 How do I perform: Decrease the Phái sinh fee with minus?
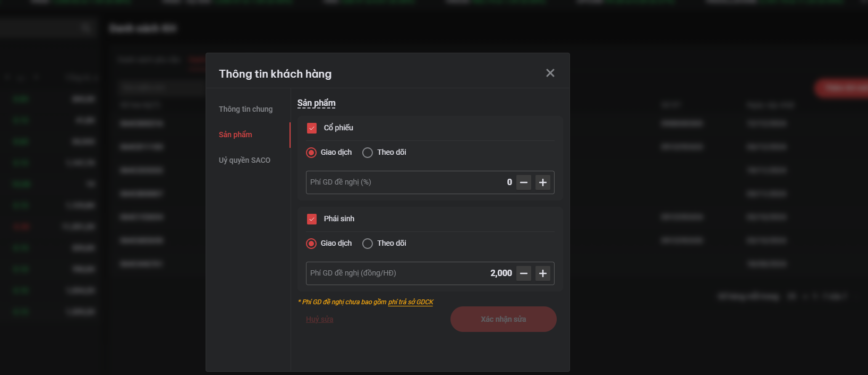point(524,273)
